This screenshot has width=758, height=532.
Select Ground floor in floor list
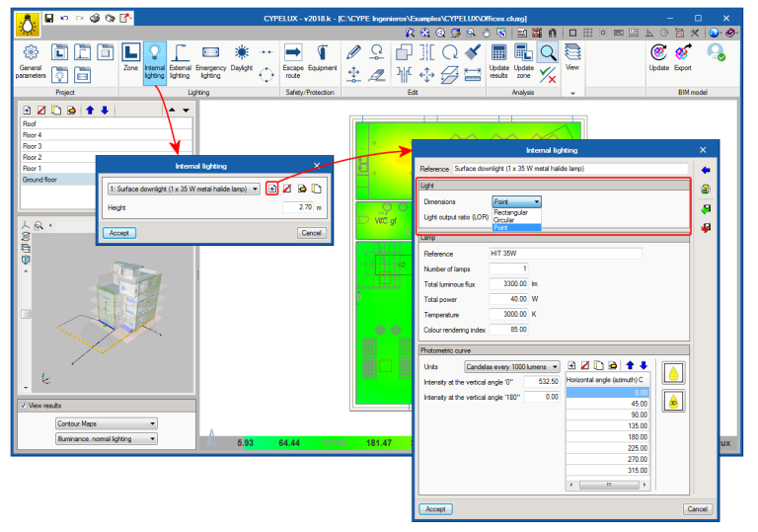click(41, 180)
